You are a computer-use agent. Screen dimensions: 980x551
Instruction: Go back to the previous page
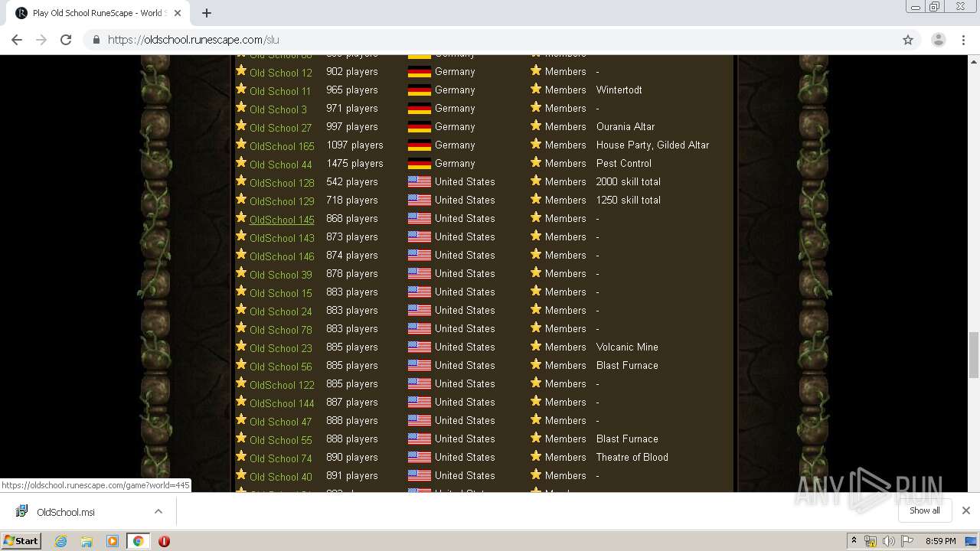[17, 40]
